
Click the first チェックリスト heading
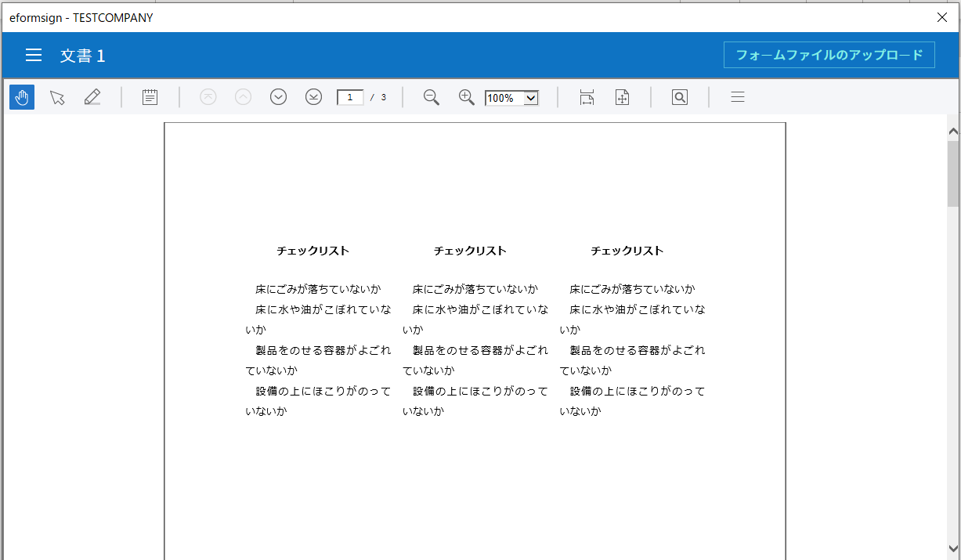click(313, 251)
